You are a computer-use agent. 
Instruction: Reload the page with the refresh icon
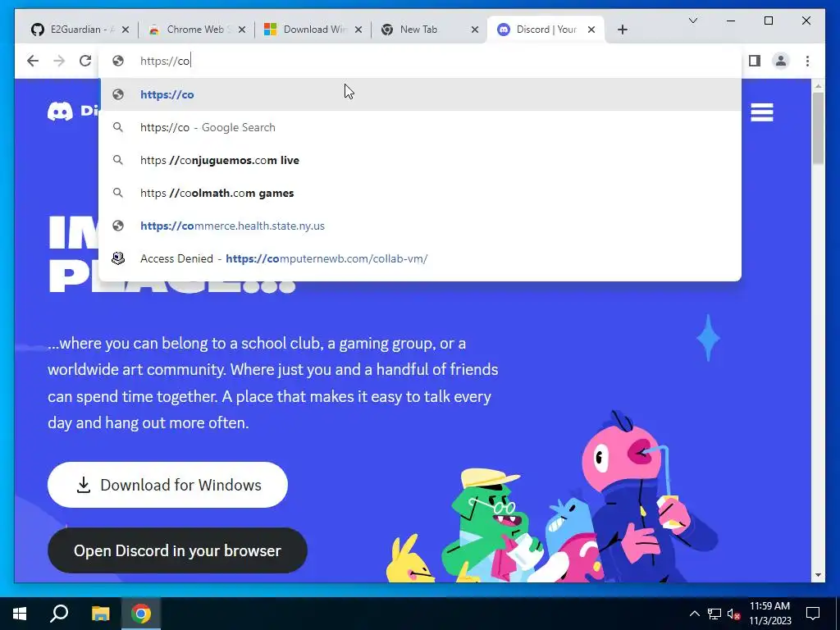(85, 61)
